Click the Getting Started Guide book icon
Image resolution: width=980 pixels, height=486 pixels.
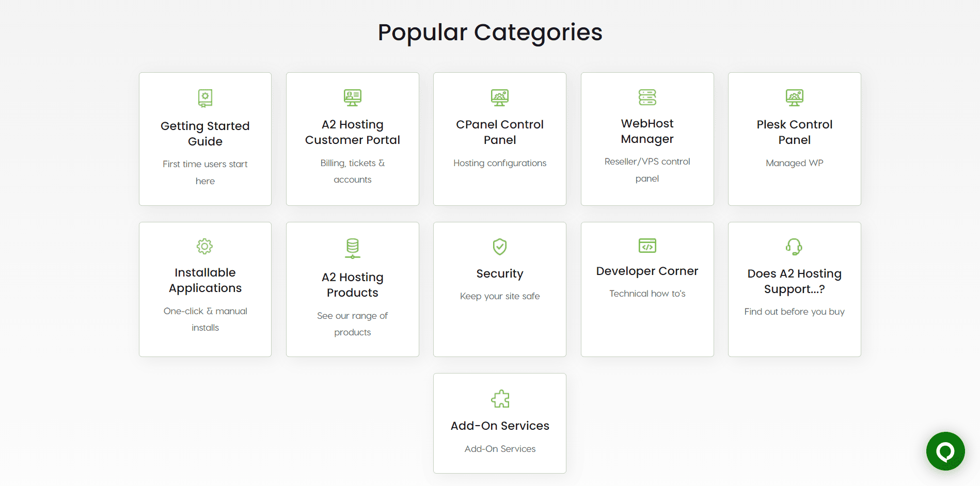coord(205,98)
